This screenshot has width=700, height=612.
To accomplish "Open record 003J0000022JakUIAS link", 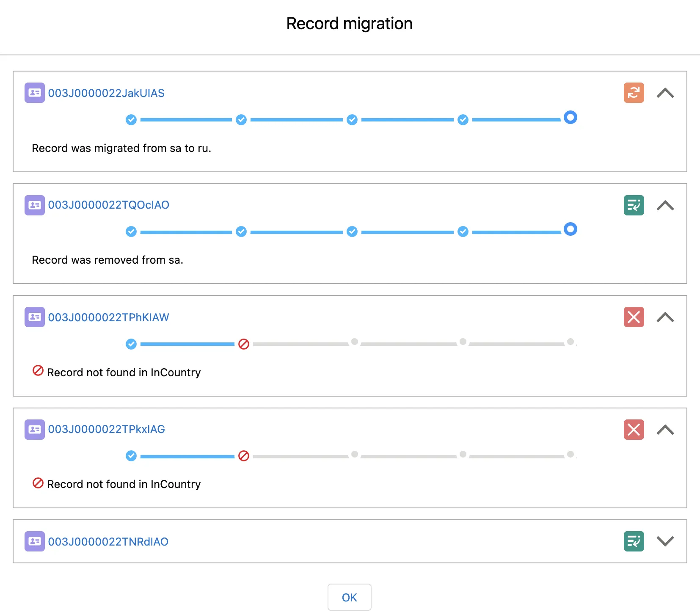I will pos(106,93).
